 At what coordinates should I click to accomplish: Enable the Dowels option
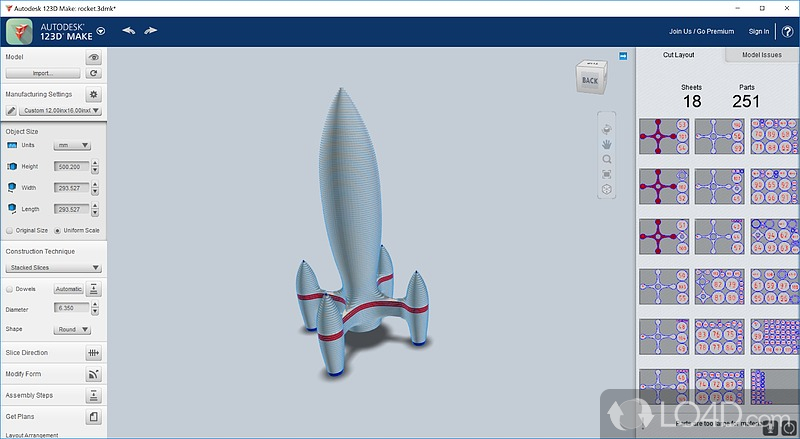[9, 289]
